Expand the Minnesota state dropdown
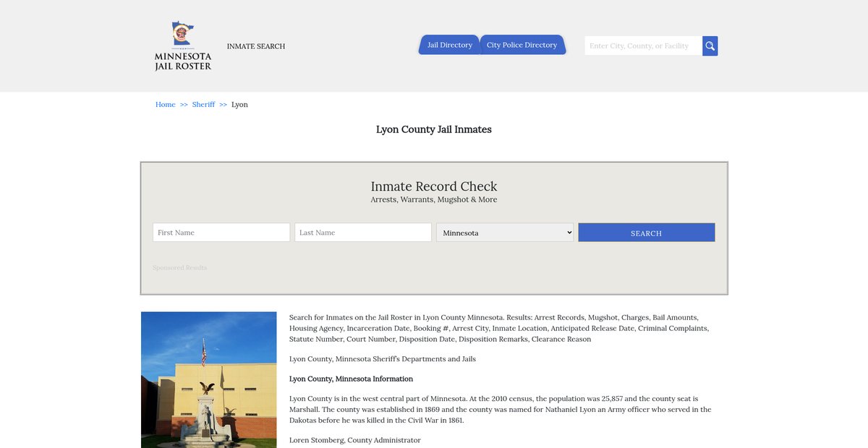The image size is (868, 448). (x=505, y=233)
